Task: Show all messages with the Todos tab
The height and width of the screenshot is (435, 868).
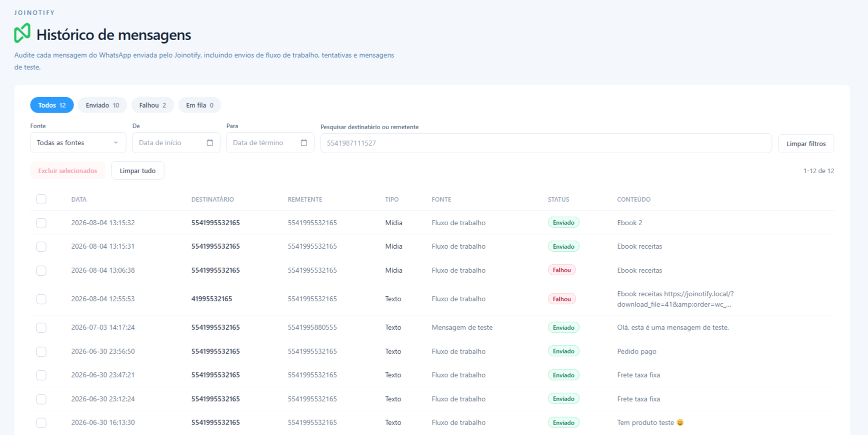Action: point(52,105)
